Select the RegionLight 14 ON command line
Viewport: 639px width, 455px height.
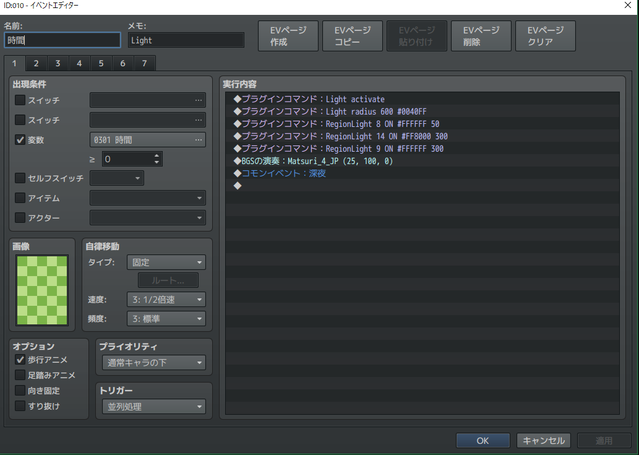click(422, 136)
